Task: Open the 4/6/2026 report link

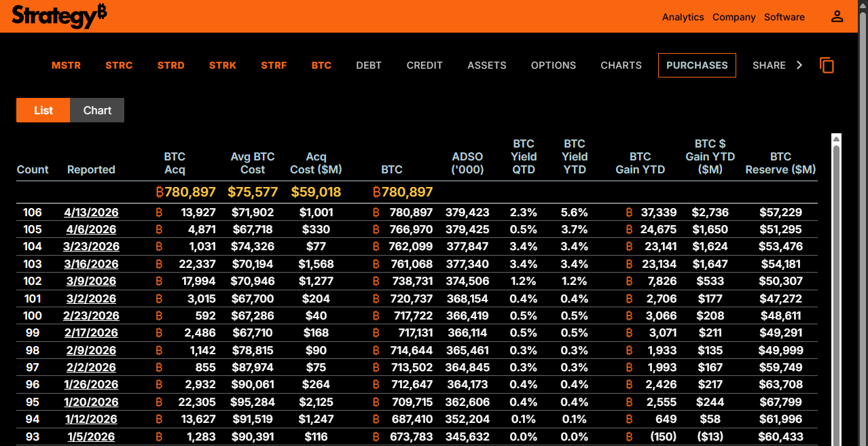Action: pos(91,229)
